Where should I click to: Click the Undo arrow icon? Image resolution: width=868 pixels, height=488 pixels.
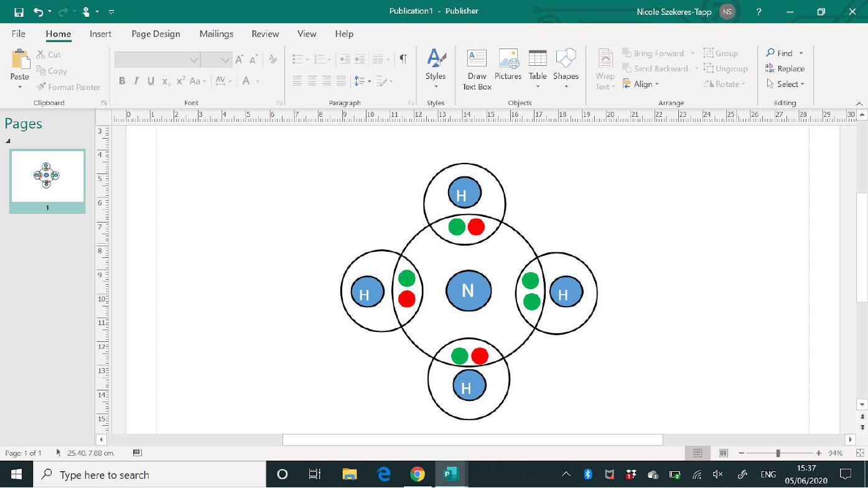(x=39, y=12)
